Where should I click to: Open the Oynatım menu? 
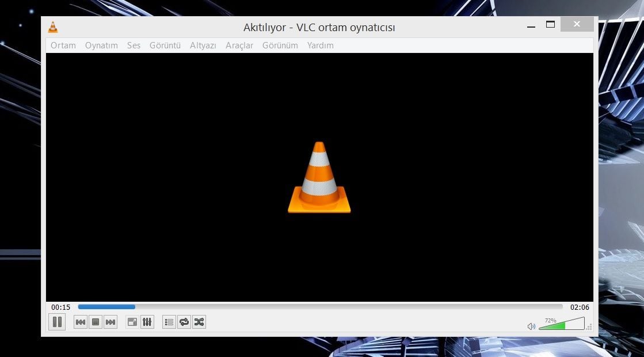tap(101, 45)
